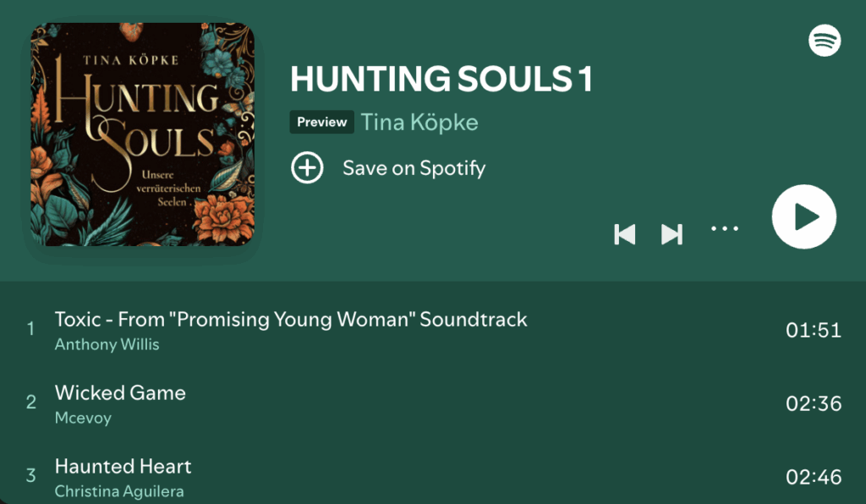This screenshot has height=504, width=866.
Task: Click the Preview badge
Action: [x=322, y=122]
